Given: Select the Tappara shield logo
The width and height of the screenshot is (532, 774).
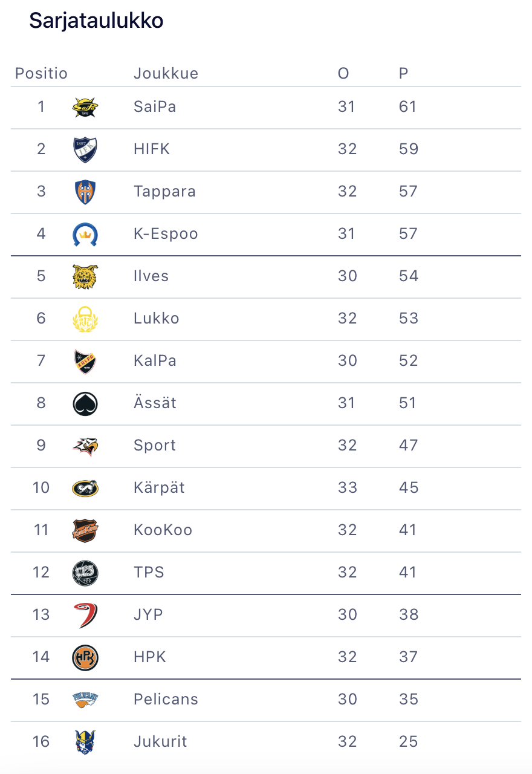Looking at the screenshot, I should coord(85,192).
